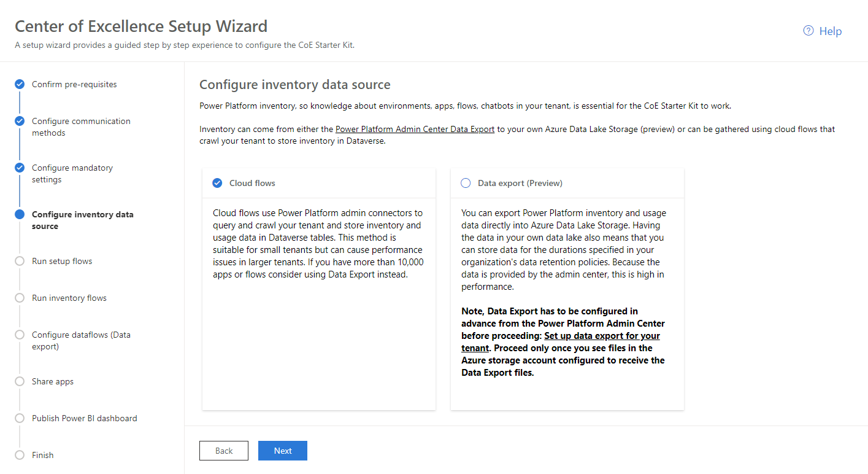Go to Configure dataflows (Data export) step
The image size is (868, 474).
pos(81,341)
